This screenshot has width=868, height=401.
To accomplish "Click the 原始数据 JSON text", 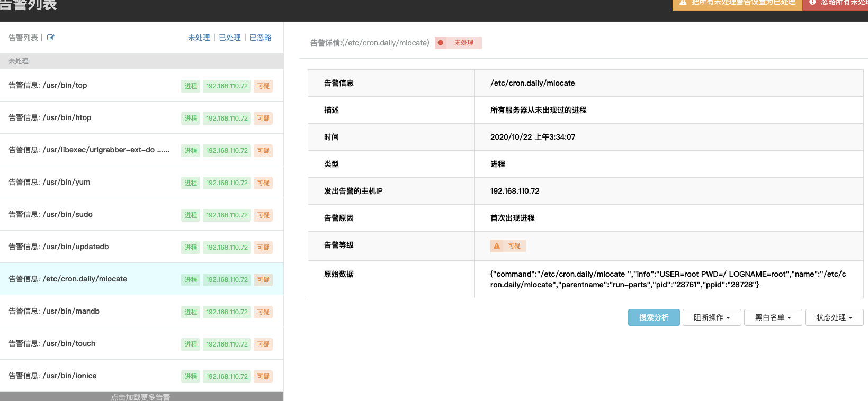I will click(668, 279).
